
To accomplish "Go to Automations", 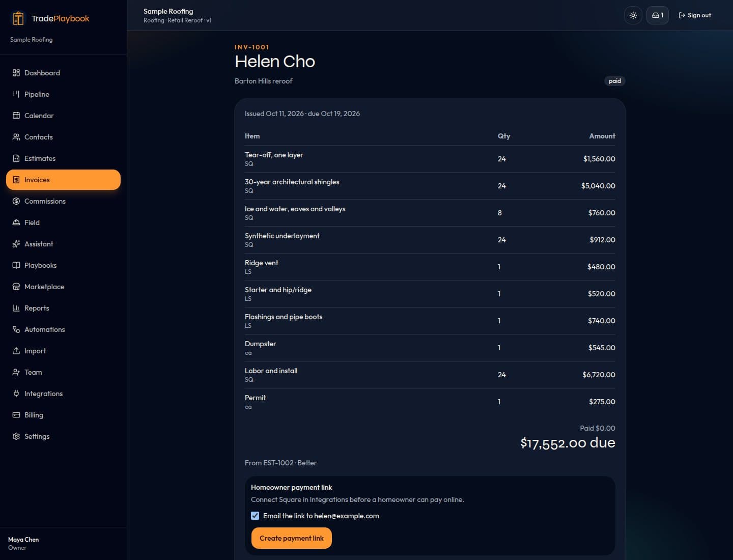I will [x=63, y=329].
